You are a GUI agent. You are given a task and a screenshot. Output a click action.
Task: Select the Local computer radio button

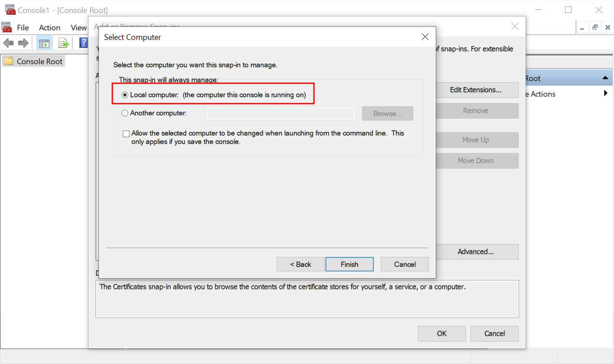(125, 95)
